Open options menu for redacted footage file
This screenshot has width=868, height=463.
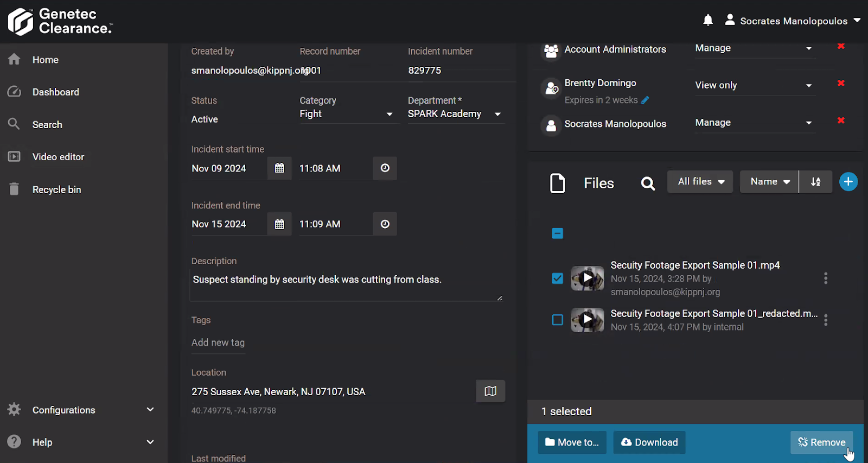click(826, 320)
